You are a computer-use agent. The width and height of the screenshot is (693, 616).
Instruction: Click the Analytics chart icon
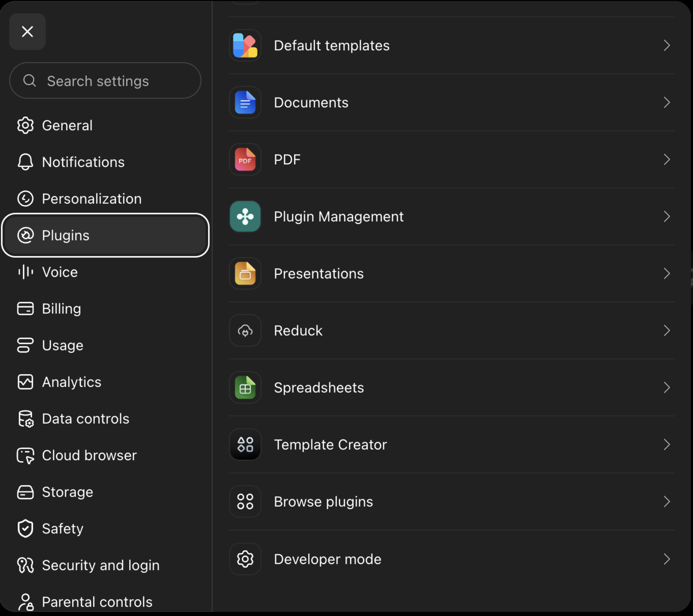click(25, 382)
